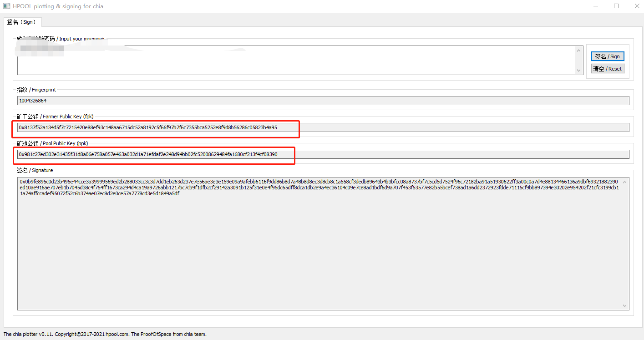This screenshot has width=644, height=340.
Task: Click the mnemonic box scrollbar track
Action: [579, 60]
